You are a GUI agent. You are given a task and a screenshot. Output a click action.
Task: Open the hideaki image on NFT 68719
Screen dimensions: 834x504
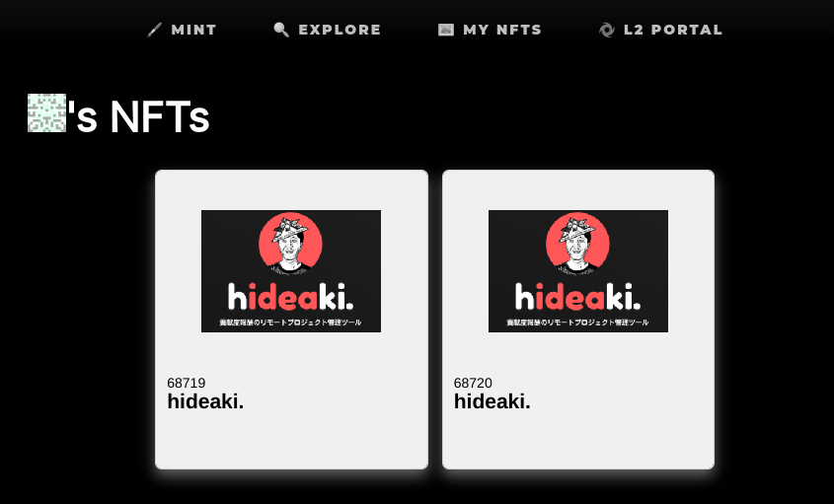(291, 271)
